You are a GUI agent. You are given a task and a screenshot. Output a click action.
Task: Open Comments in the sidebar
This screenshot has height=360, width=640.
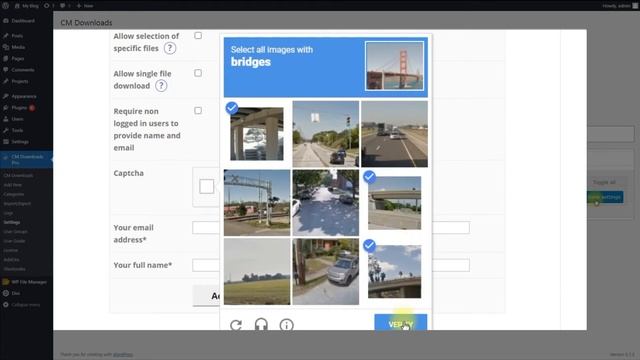coord(23,70)
